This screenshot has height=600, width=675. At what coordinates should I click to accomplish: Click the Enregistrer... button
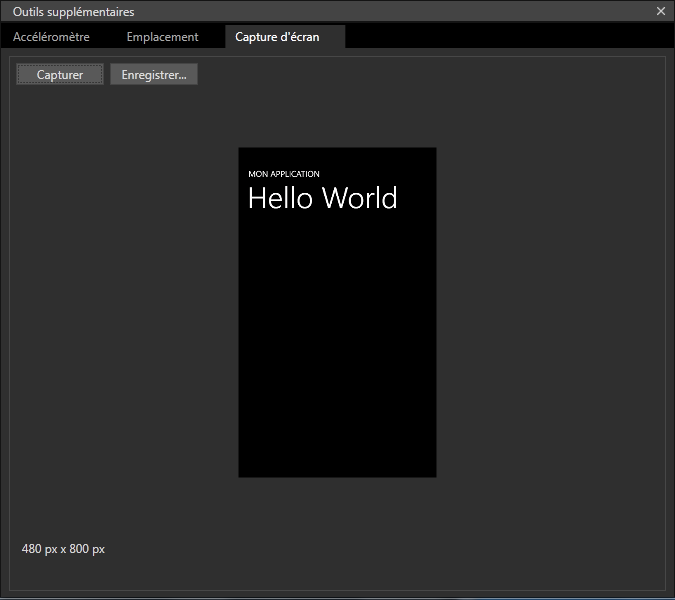tap(154, 75)
